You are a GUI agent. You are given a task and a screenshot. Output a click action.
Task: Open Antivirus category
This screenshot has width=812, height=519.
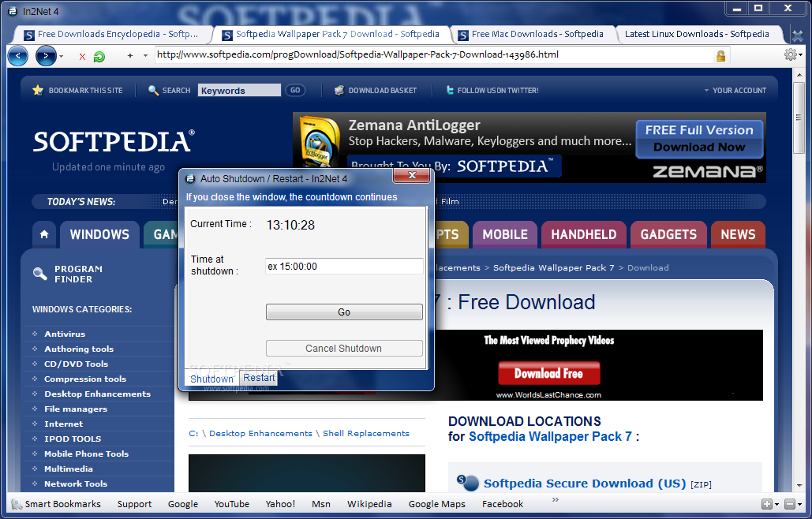(65, 334)
